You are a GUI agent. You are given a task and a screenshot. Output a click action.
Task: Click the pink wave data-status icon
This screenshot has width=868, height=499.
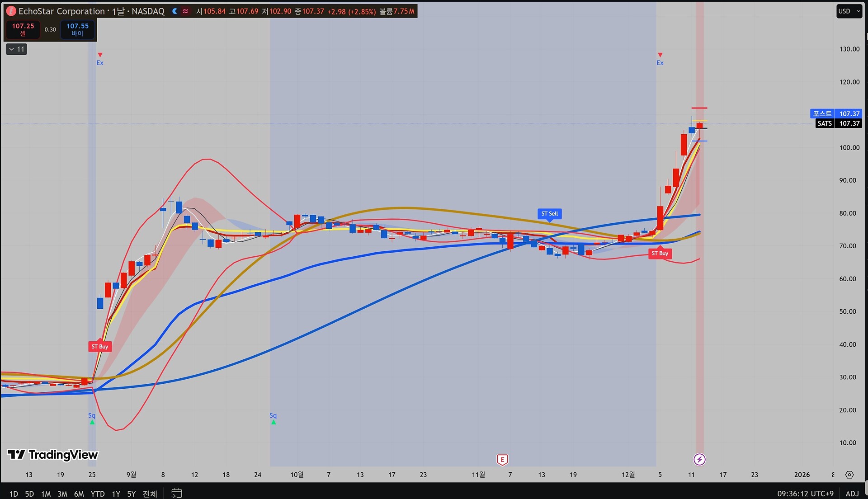coord(185,11)
